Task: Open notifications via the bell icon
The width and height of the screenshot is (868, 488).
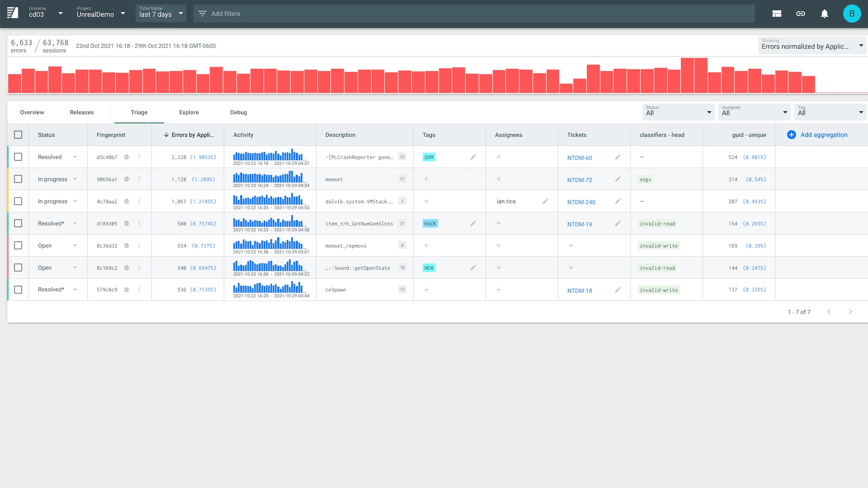Action: 825,14
